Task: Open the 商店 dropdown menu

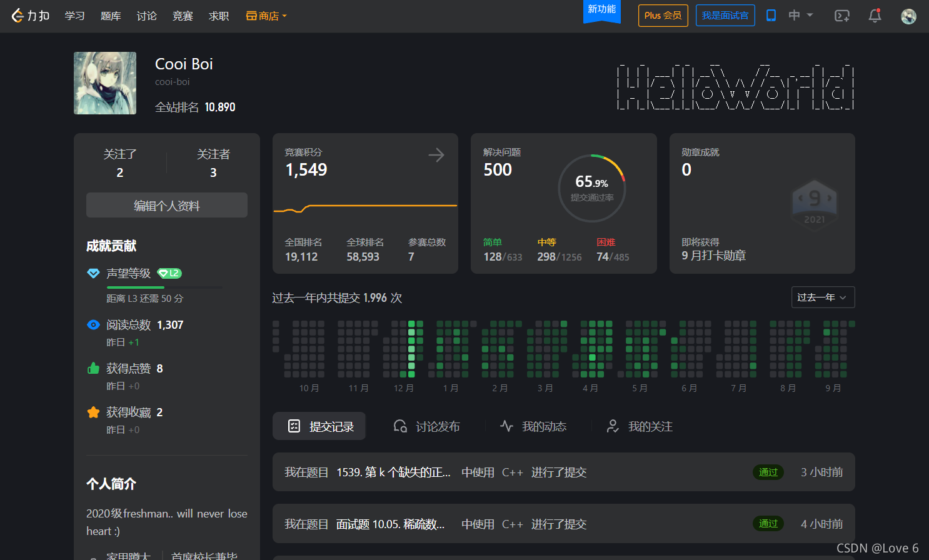Action: (x=266, y=16)
